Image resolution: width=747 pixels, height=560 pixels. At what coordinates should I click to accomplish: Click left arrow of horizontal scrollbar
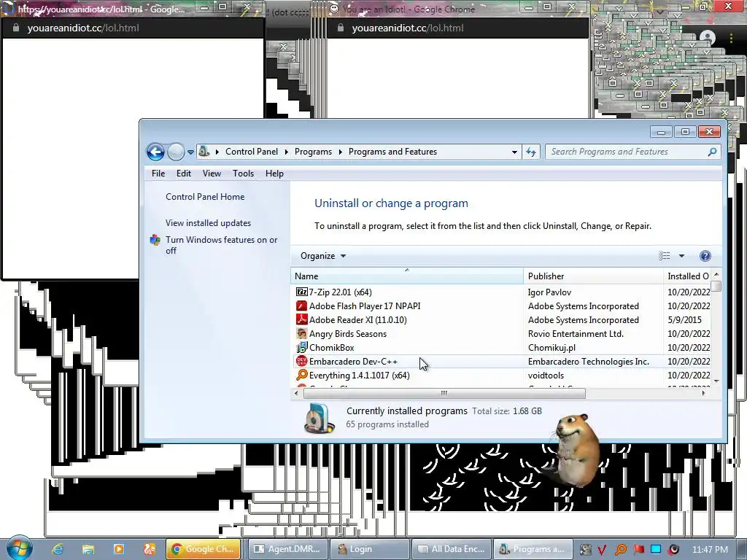point(296,393)
